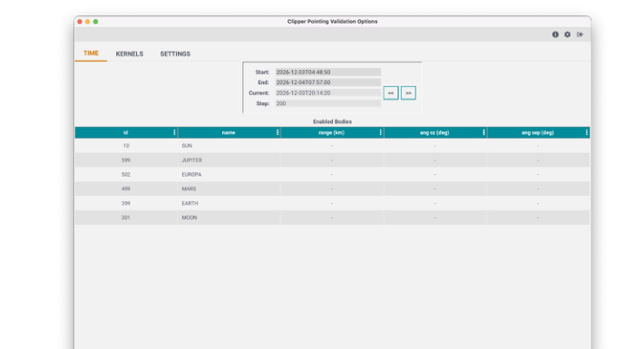Open the ang sz (deg) column menu
The height and width of the screenshot is (349, 644).
point(483,132)
